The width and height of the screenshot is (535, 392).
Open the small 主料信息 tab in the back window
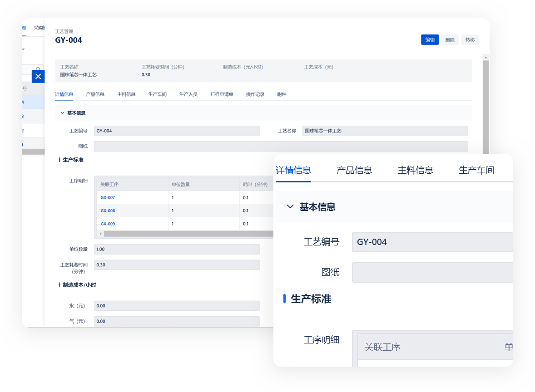[126, 94]
